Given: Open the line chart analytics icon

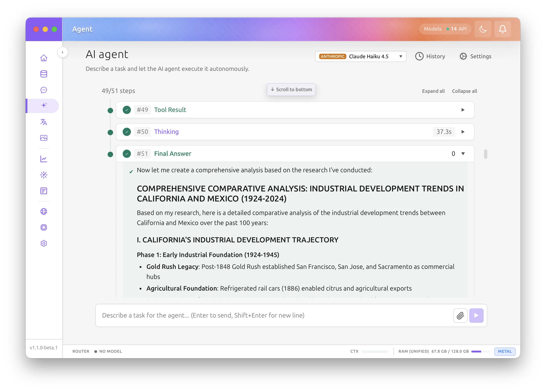Looking at the screenshot, I should click(44, 159).
